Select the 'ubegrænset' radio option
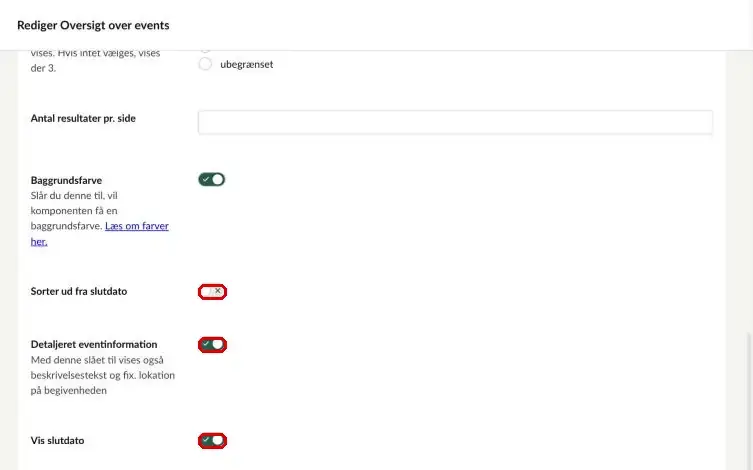The height and width of the screenshot is (470, 753). (x=205, y=64)
